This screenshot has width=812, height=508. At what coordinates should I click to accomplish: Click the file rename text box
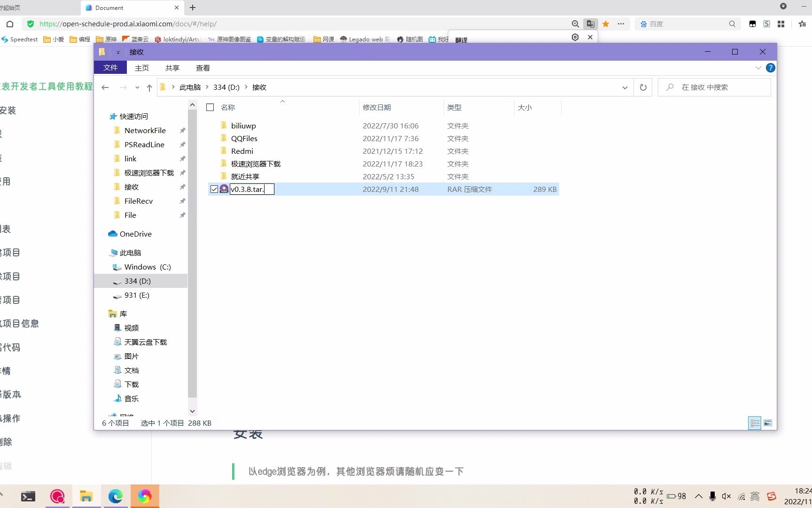(252, 189)
